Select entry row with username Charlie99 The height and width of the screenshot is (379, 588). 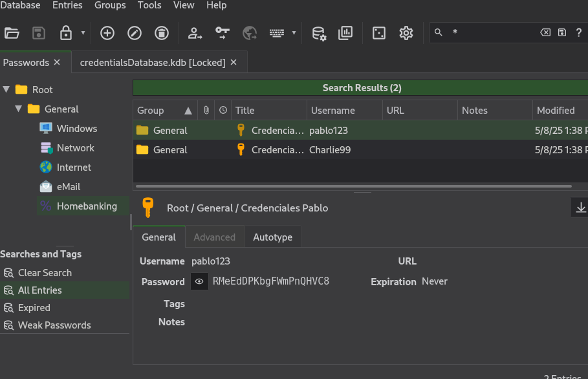360,150
